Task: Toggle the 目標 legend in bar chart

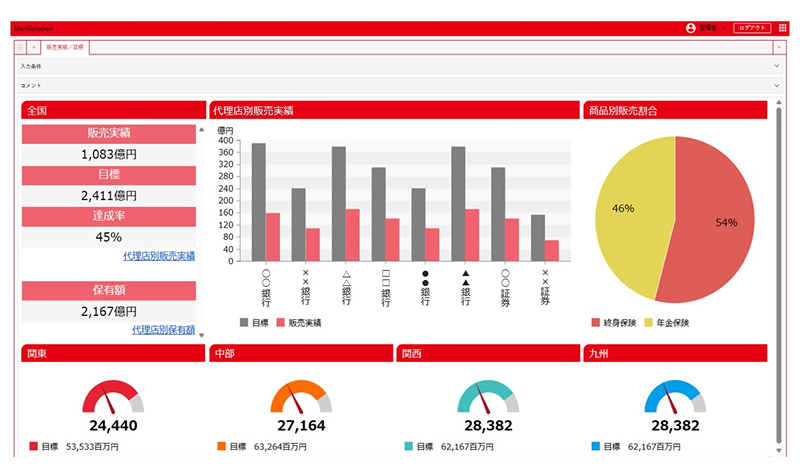Action: pos(245,323)
